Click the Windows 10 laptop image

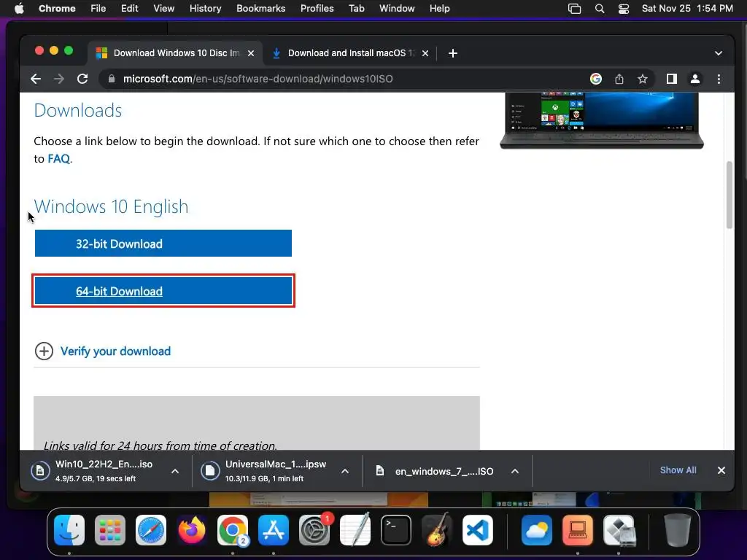pos(601,121)
